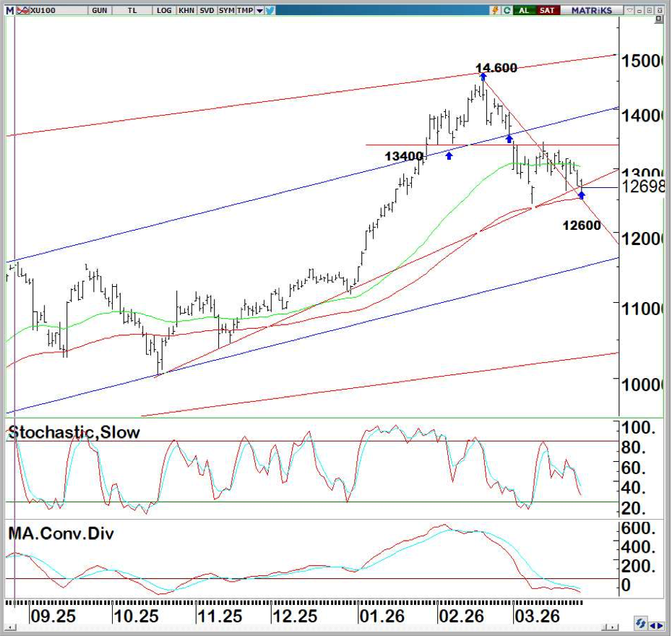Open the GUN period selector

[100, 11]
